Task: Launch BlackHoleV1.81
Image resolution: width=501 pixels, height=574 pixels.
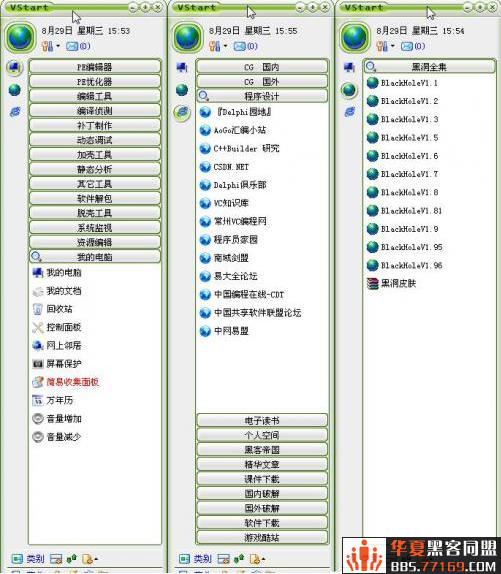Action: coord(404,211)
